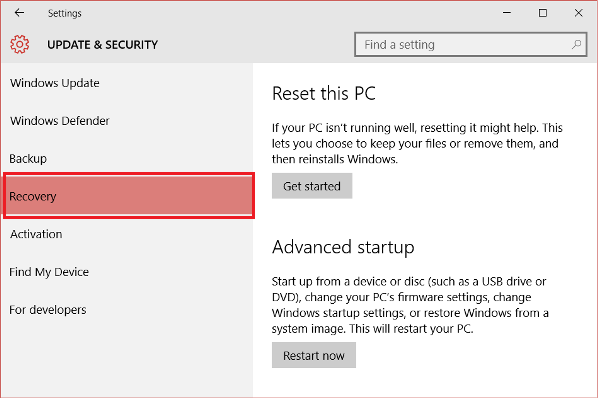Close the Settings window
This screenshot has width=598, height=398.
pyautogui.click(x=579, y=13)
